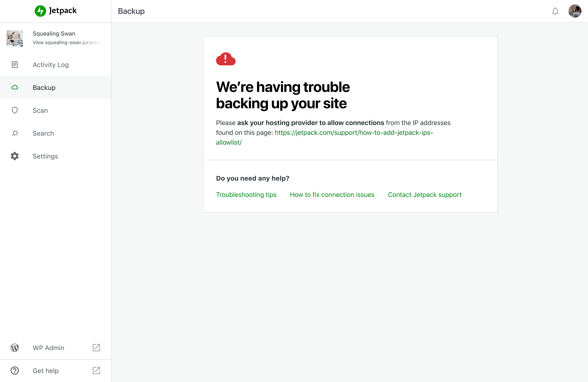Open WP Admin in a new tab
The width and height of the screenshot is (588, 382).
click(96, 348)
